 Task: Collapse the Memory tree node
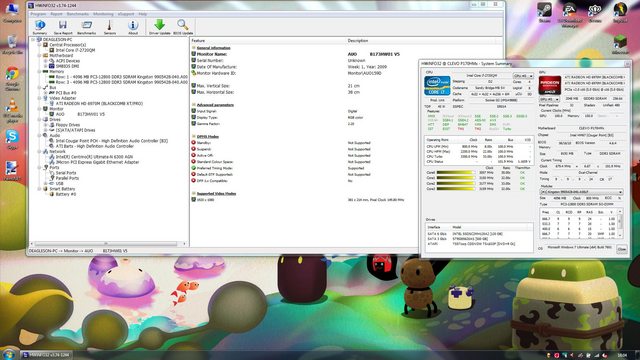pos(40,71)
